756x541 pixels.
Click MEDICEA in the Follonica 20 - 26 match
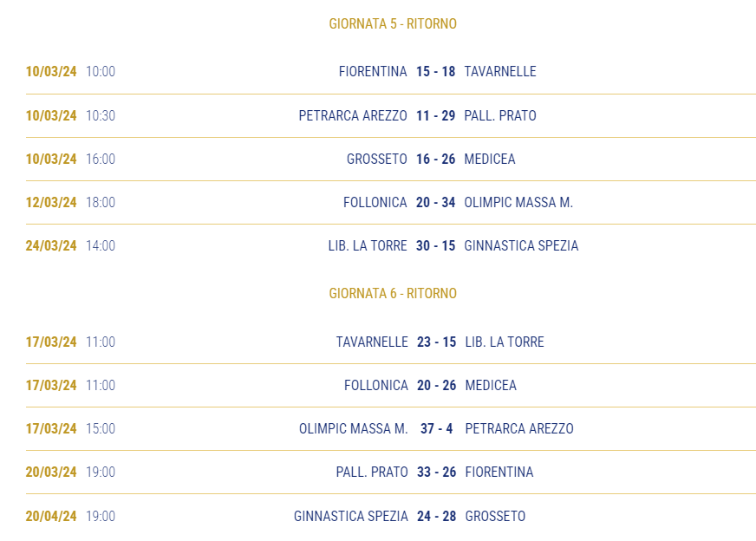491,385
